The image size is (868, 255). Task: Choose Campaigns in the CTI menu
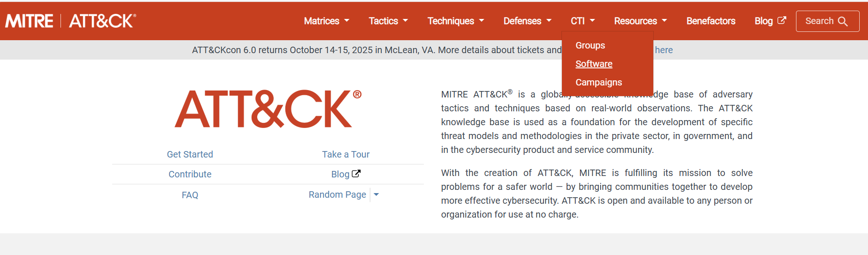pyautogui.click(x=598, y=82)
